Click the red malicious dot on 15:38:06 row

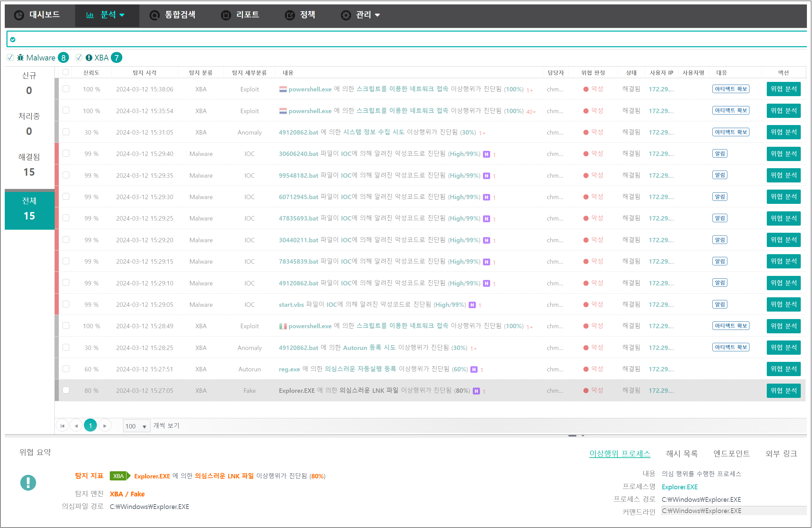(x=586, y=89)
